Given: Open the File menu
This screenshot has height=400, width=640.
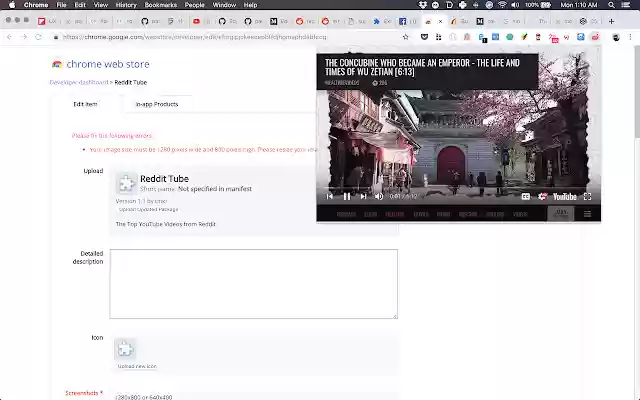Looking at the screenshot, I should 61,5.
